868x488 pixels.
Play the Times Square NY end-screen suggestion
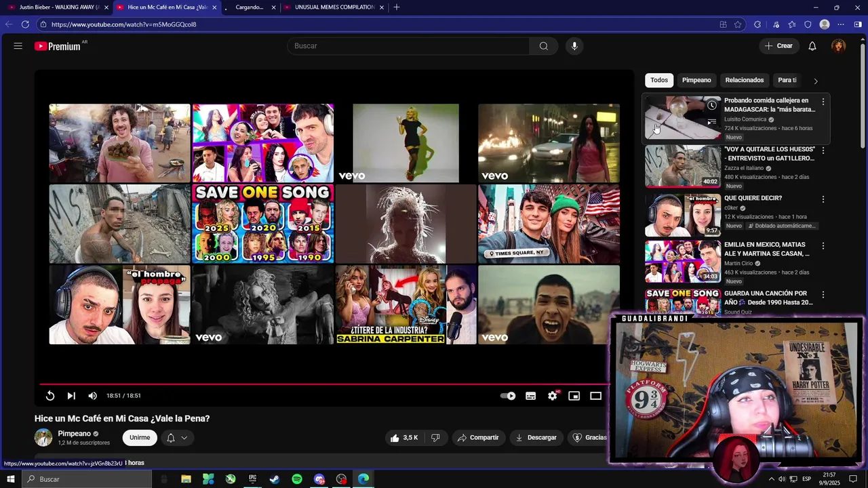(549, 224)
